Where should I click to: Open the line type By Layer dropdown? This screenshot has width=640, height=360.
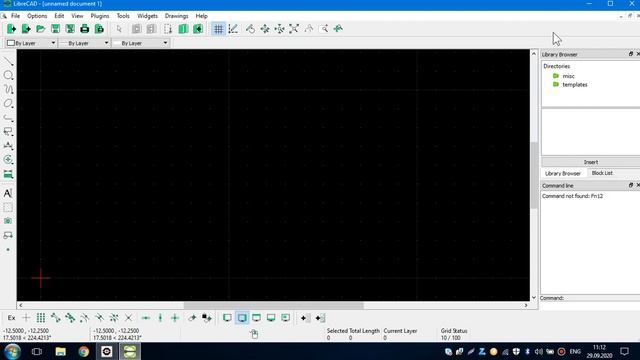click(140, 43)
